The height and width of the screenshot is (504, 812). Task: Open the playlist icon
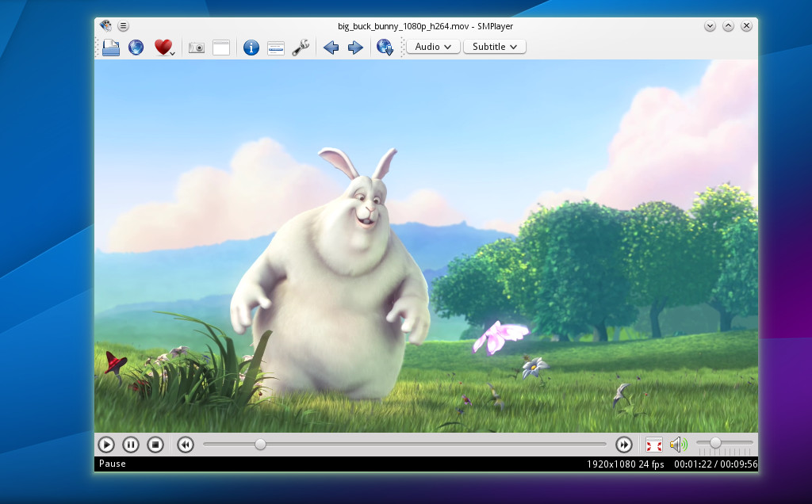click(275, 48)
